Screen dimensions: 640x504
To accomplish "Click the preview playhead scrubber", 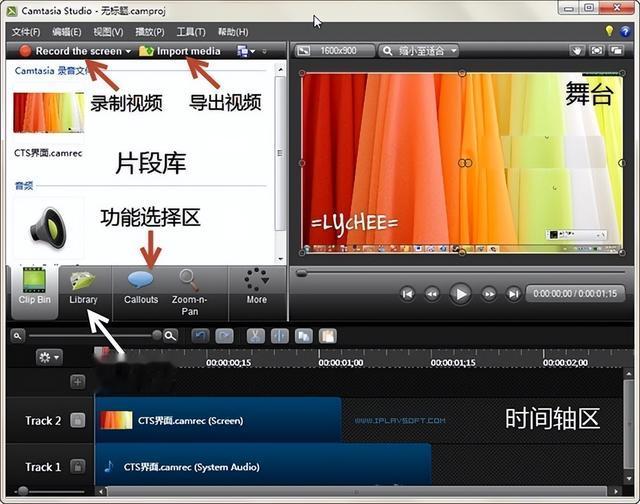I will [x=302, y=273].
